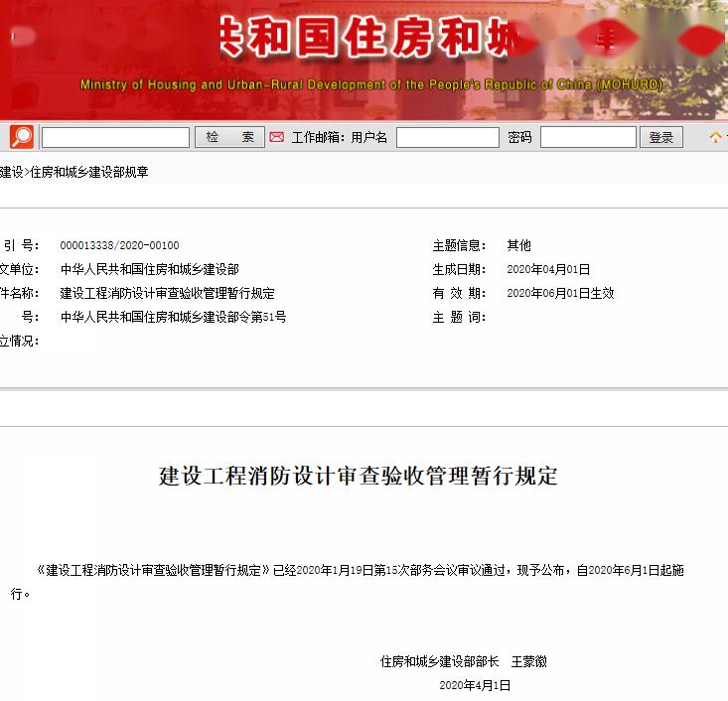Click the 登录 login button
Viewport: 728px width, 701px height.
click(x=661, y=137)
